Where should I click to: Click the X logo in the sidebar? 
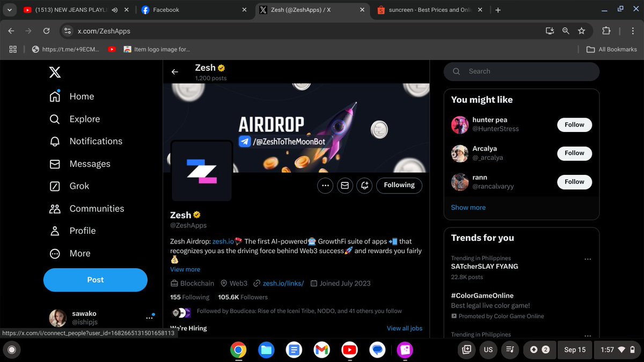[55, 72]
